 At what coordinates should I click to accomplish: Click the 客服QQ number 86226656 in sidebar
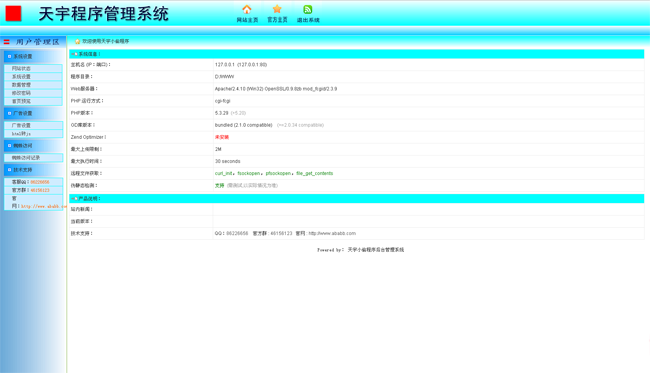click(40, 182)
